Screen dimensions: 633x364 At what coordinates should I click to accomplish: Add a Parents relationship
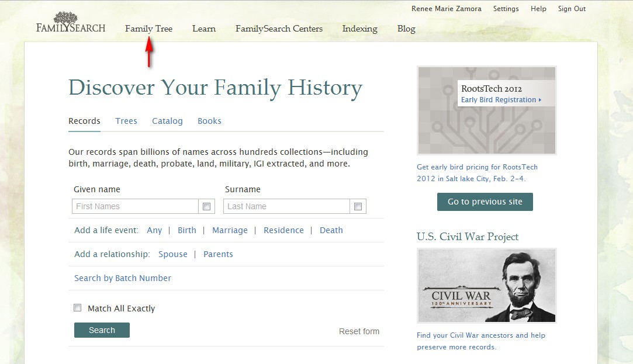click(218, 254)
